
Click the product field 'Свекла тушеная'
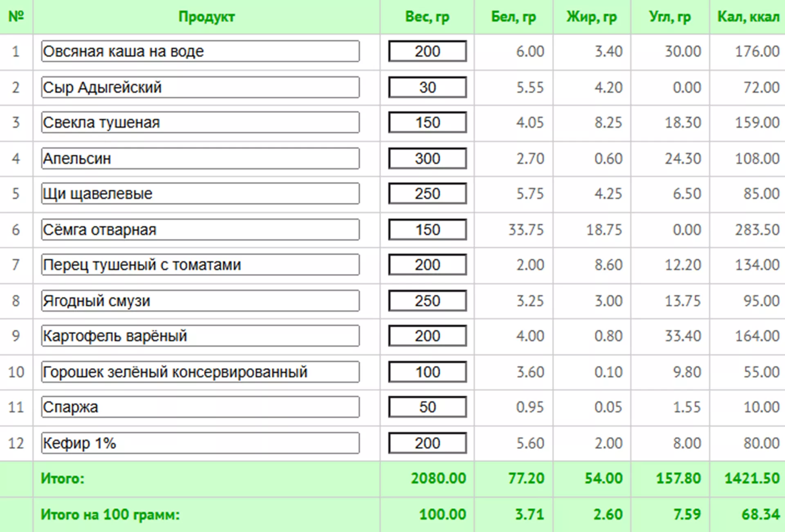click(x=200, y=122)
